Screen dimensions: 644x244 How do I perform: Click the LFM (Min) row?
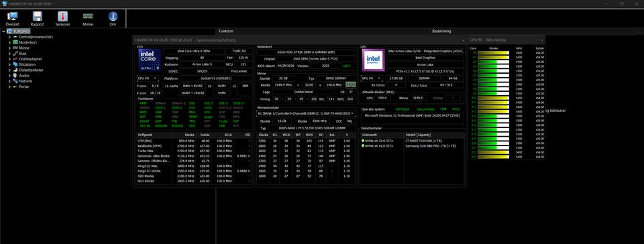click(x=194, y=141)
